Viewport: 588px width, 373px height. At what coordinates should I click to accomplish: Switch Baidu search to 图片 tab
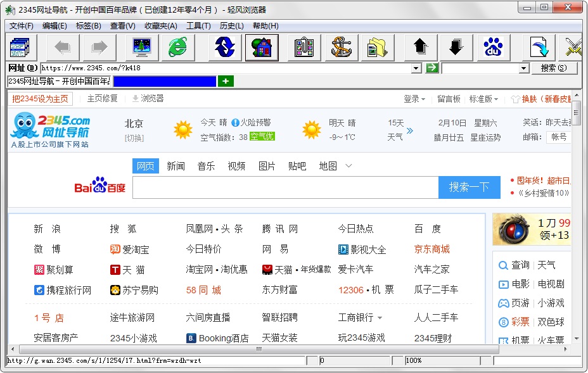(267, 166)
